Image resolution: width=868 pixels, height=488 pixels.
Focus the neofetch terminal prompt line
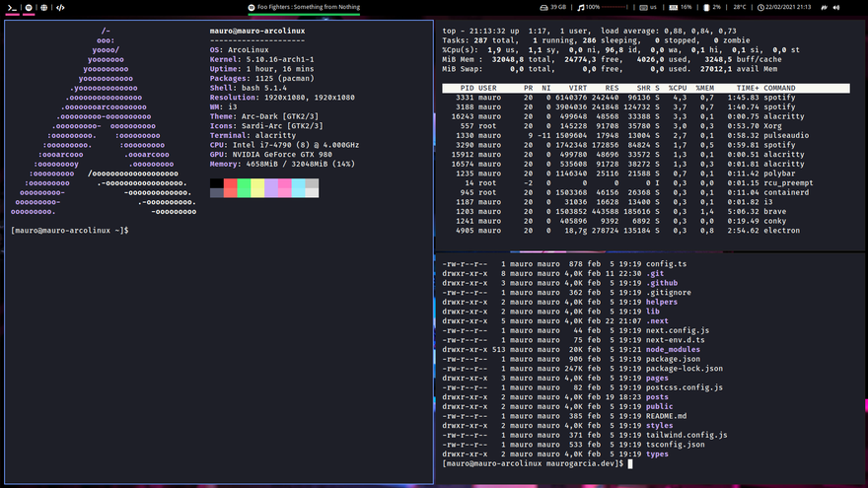coord(69,230)
